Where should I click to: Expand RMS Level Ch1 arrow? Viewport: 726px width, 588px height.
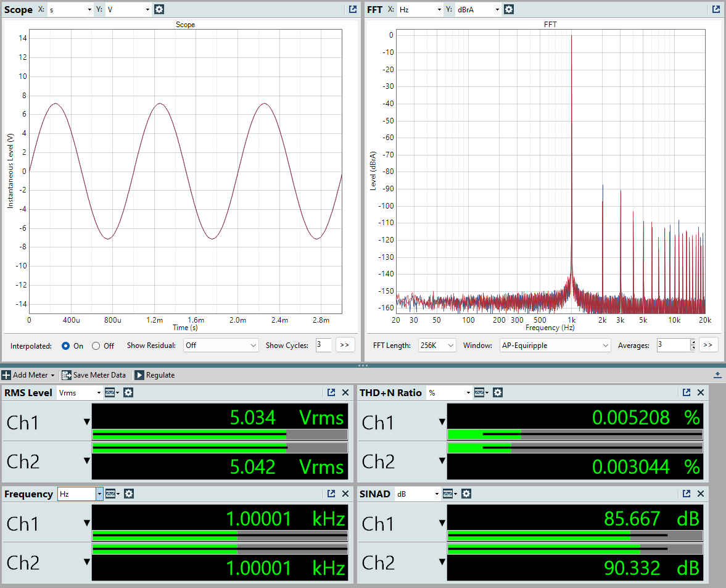(86, 422)
